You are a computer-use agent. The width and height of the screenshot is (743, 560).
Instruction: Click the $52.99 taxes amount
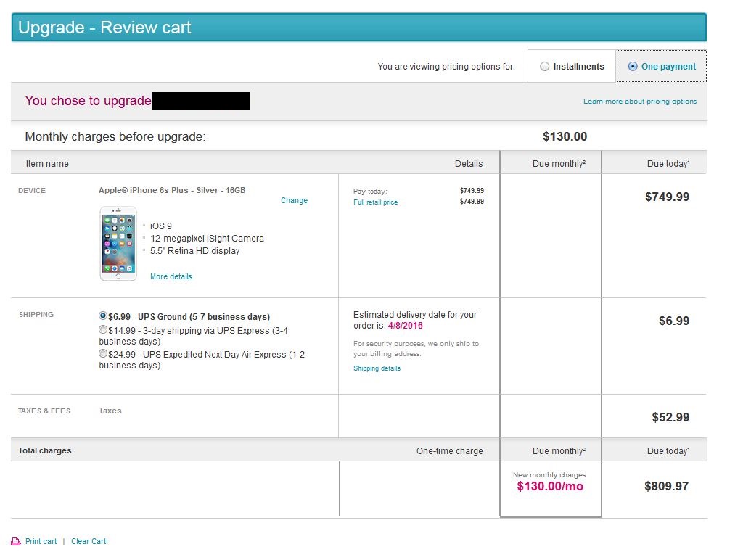[670, 417]
